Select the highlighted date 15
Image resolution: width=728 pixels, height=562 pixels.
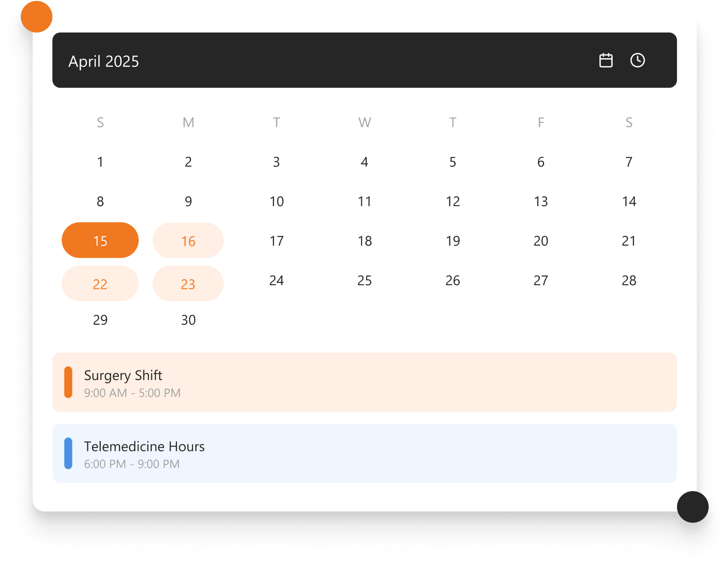(x=100, y=241)
